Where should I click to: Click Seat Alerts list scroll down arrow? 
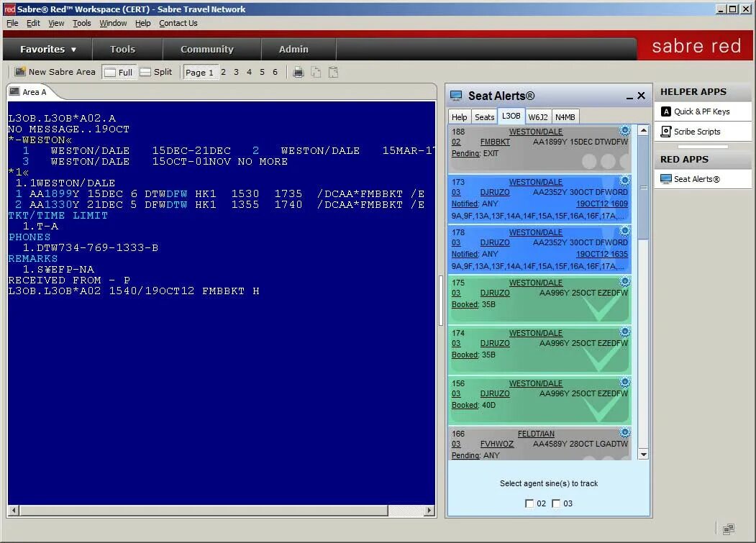[644, 455]
